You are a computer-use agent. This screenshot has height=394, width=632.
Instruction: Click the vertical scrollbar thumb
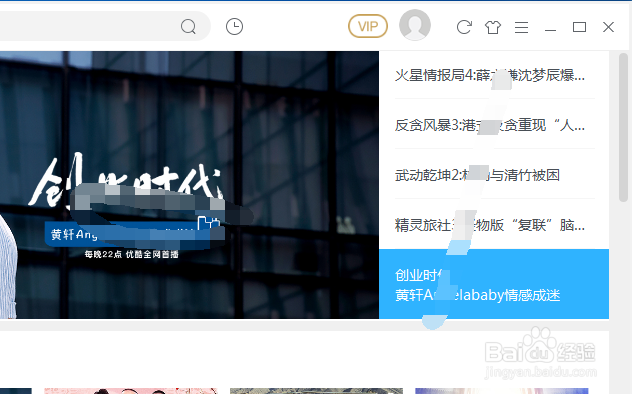coord(623,127)
